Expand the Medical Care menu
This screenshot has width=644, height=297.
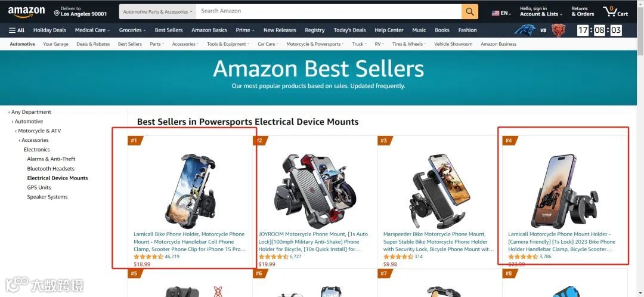92,30
